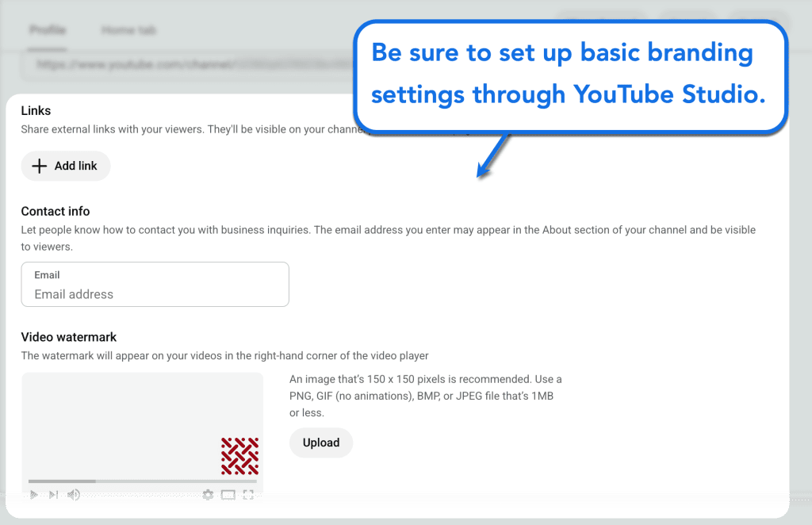812x525 pixels.
Task: Click the fullscreen icon in preview player
Action: tap(248, 495)
